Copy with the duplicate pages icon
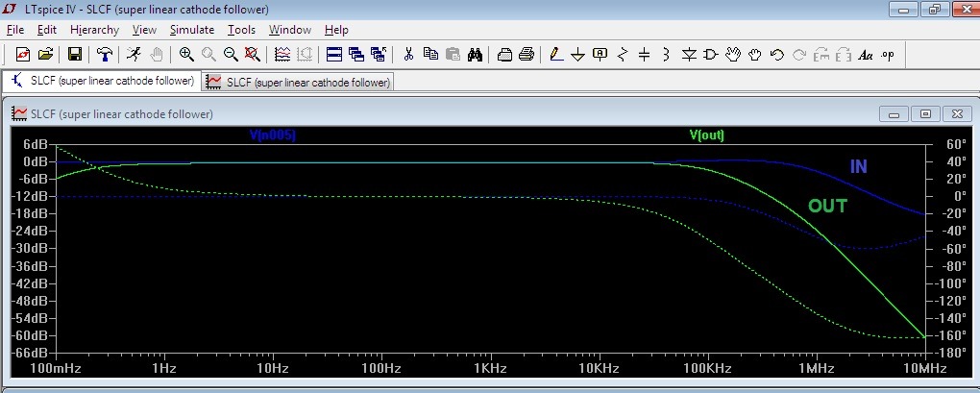 click(430, 55)
